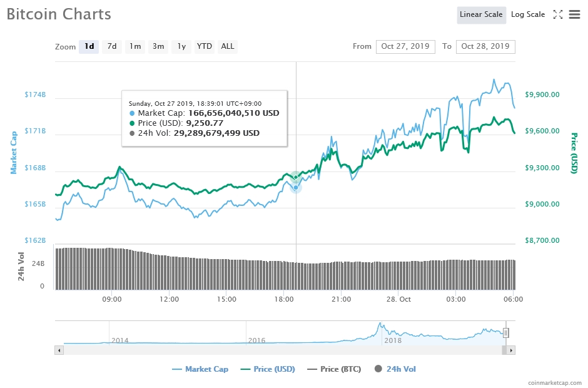Click navigator scrollbar left arrow

coord(59,350)
